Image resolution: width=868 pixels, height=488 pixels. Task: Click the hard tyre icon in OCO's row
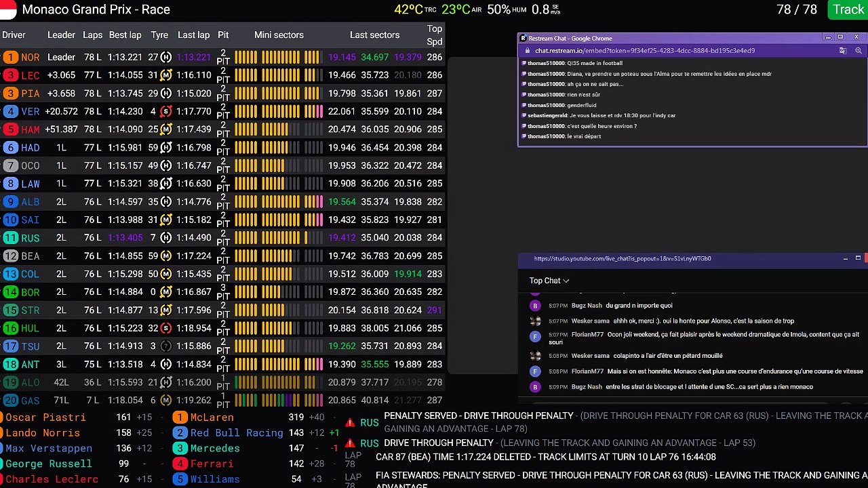click(165, 165)
